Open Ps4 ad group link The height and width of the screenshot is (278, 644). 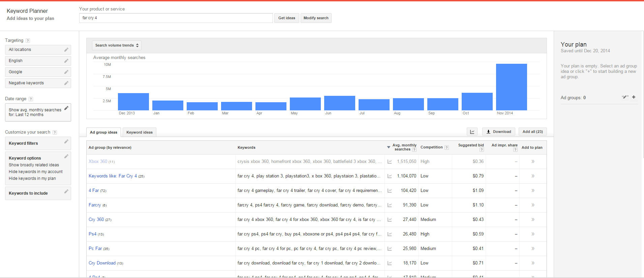(92, 234)
